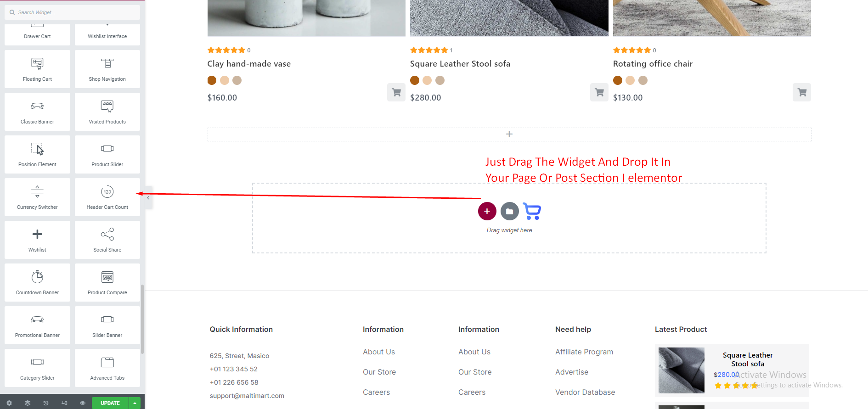Screen dimensions: 868x409
Task: Click the Add Template folder button
Action: coord(509,211)
